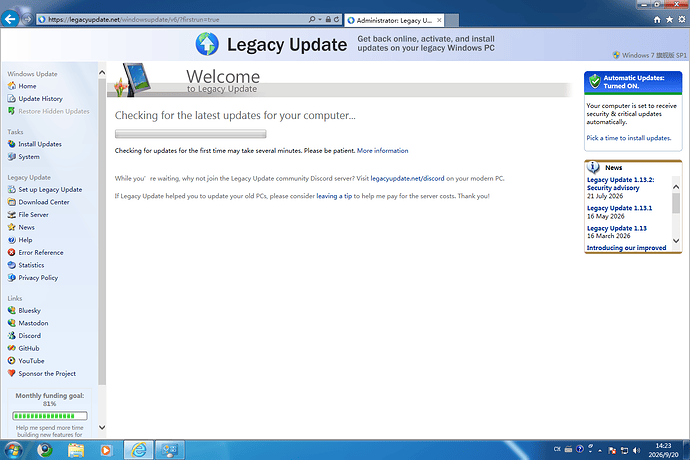Show hidden system tray icons arrow
Screen dimensions: 690x460
[600, 450]
